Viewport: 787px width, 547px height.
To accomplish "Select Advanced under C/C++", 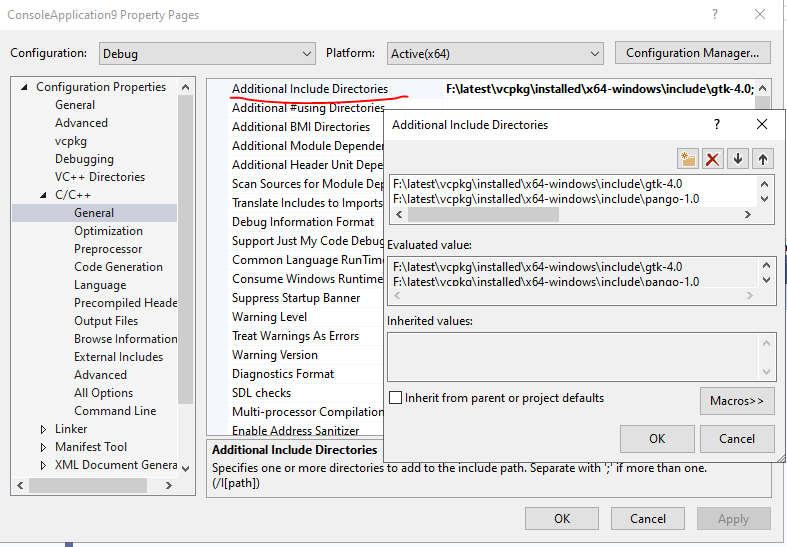I will point(100,375).
